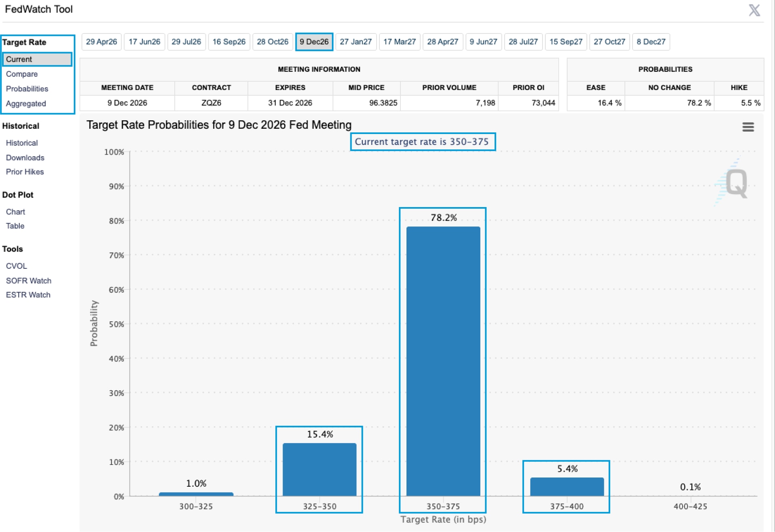Select the 9 Dec26 meeting tab
775x532 pixels.
tap(314, 42)
